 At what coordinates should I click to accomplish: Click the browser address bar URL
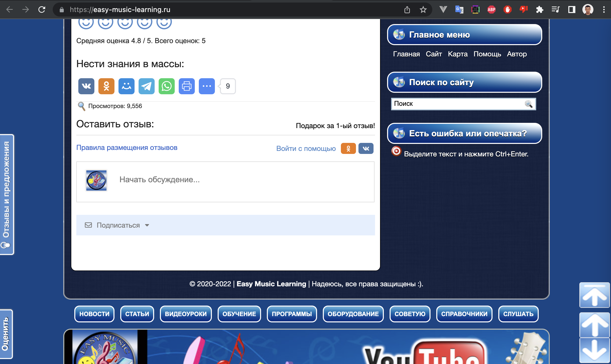click(x=120, y=10)
